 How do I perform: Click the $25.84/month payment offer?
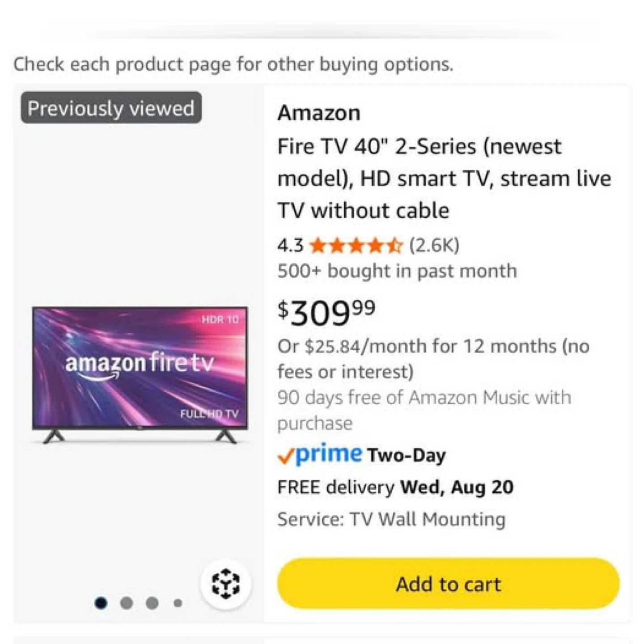[x=433, y=359]
